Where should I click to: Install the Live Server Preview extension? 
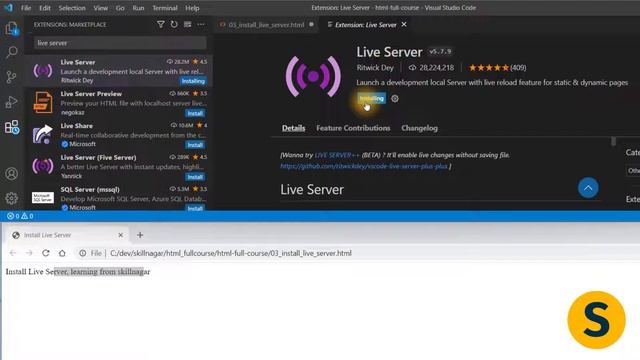click(195, 113)
